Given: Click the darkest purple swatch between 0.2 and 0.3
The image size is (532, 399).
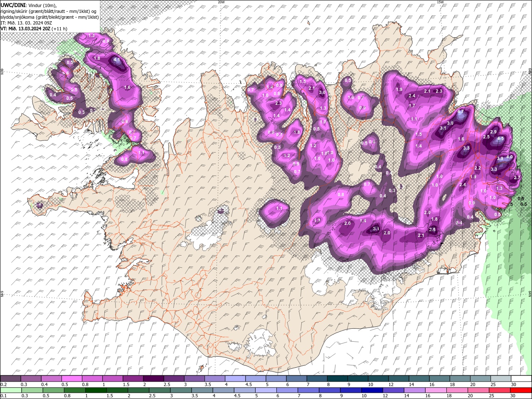Looking at the screenshot, I should click(x=10, y=379).
